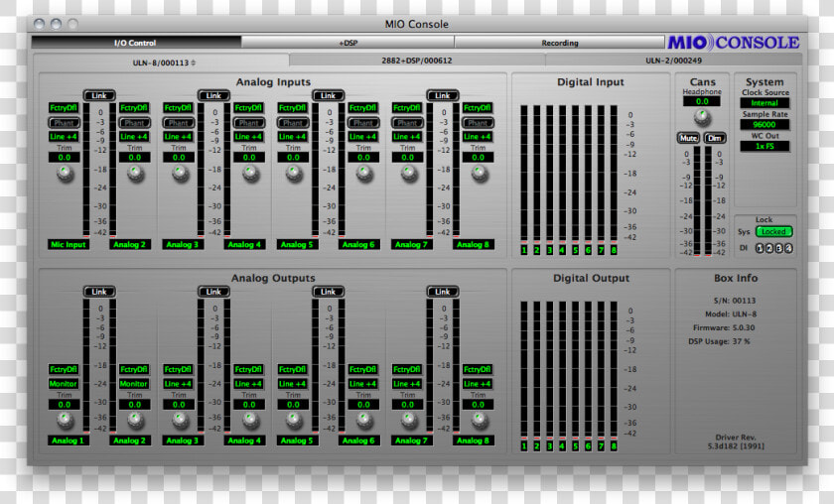Viewport: 834px width, 504px height.
Task: Click digital input channel 1 label
Action: [x=524, y=250]
